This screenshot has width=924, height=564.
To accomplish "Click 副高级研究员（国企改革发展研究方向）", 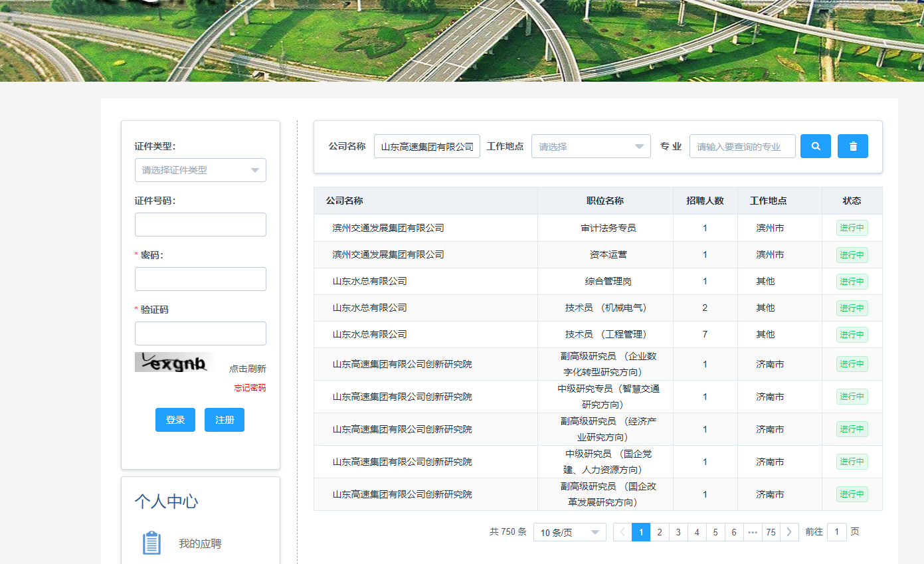I will coord(606,494).
